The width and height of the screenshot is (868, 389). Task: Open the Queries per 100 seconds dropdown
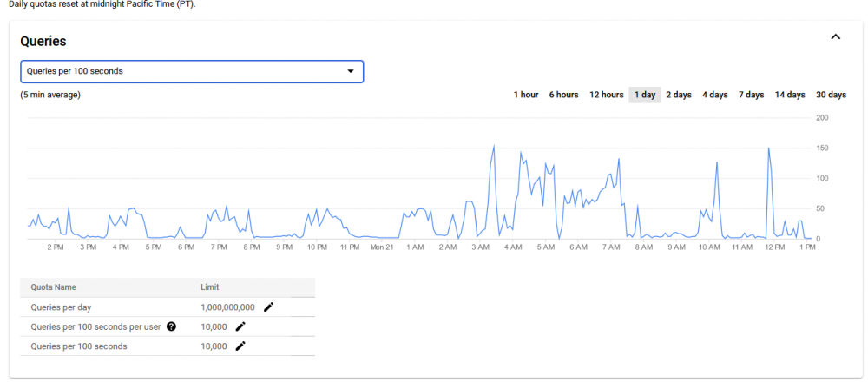[192, 71]
